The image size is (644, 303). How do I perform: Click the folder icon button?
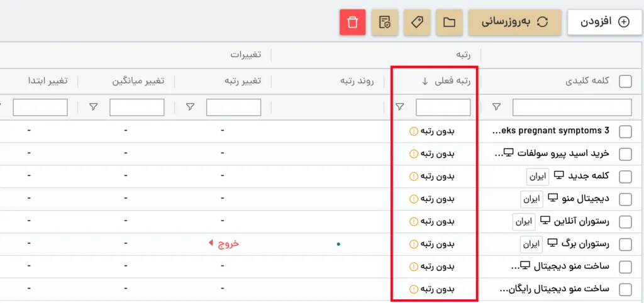coord(449,22)
